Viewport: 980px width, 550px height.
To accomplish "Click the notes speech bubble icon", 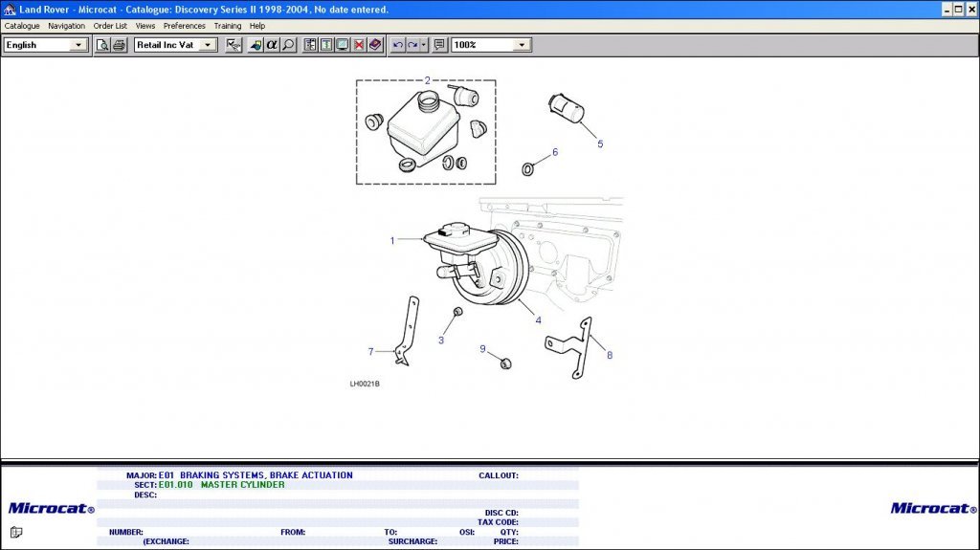I will click(439, 45).
